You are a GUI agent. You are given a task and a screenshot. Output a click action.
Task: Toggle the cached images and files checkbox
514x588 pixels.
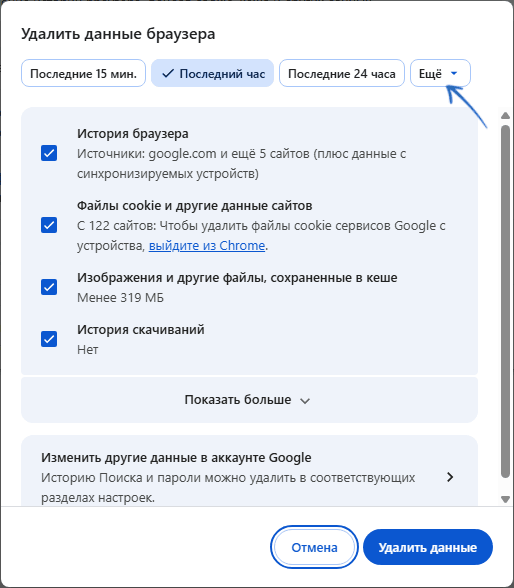tap(49, 287)
